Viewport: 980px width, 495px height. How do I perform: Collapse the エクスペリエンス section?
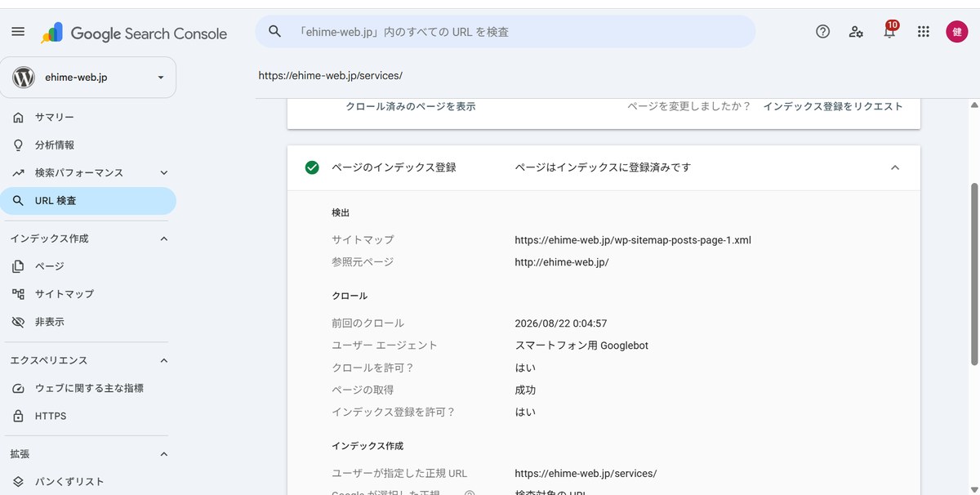[x=163, y=360]
